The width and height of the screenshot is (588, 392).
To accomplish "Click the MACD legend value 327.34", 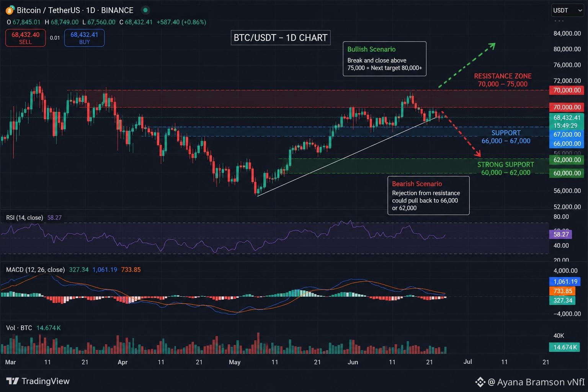I will point(78,269).
